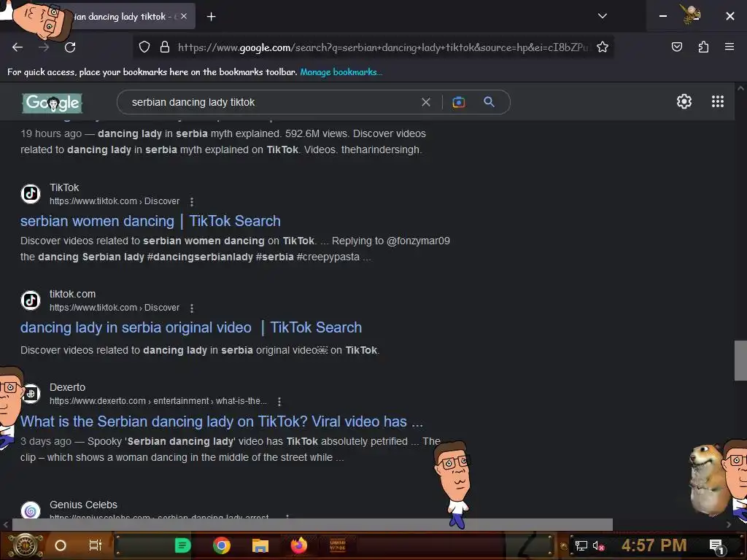Go back with the browser back arrow

tap(18, 47)
